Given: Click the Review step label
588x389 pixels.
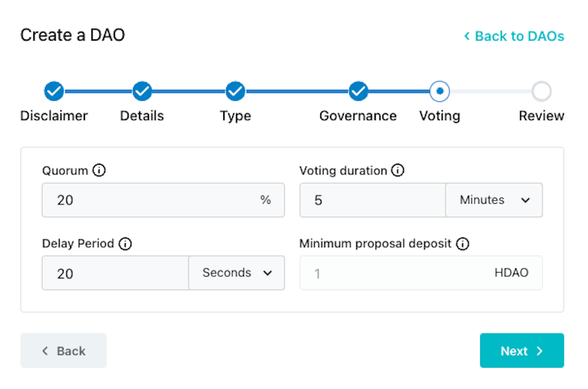Looking at the screenshot, I should [x=541, y=116].
